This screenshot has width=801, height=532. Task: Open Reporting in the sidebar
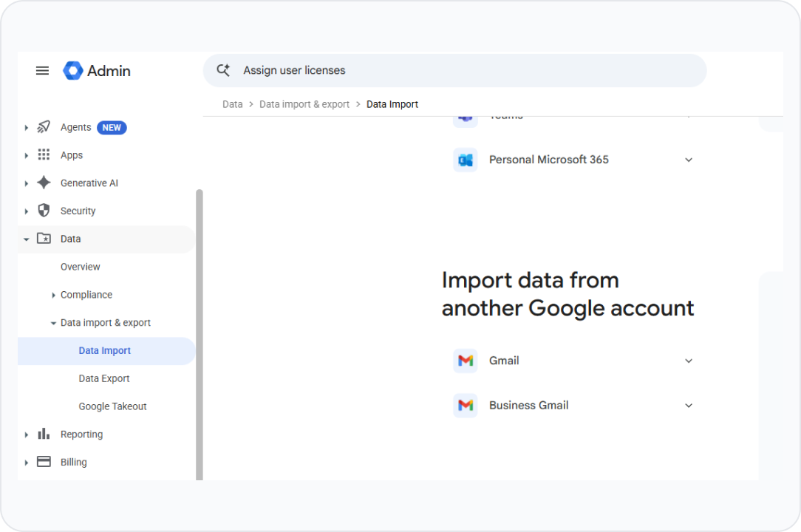[x=81, y=434]
